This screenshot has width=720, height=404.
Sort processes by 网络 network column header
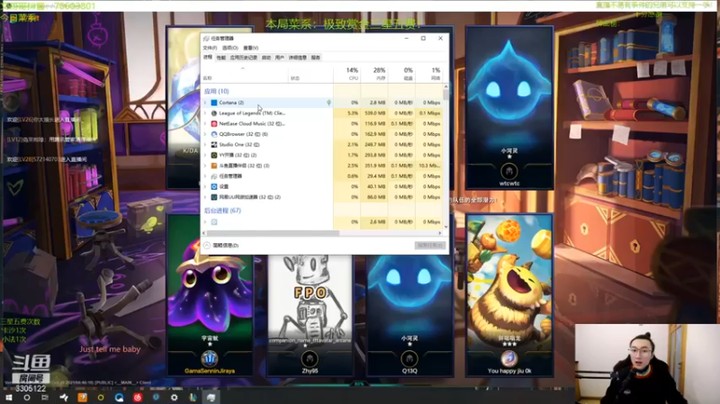click(429, 74)
